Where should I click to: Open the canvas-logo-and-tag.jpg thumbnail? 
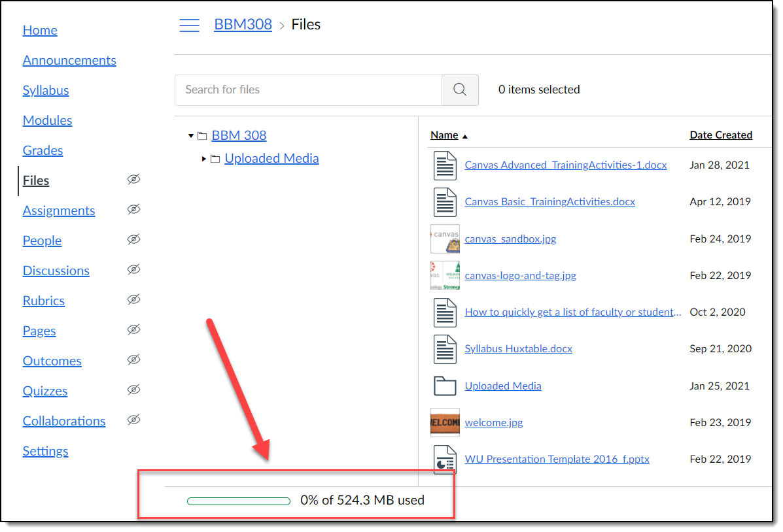(445, 276)
